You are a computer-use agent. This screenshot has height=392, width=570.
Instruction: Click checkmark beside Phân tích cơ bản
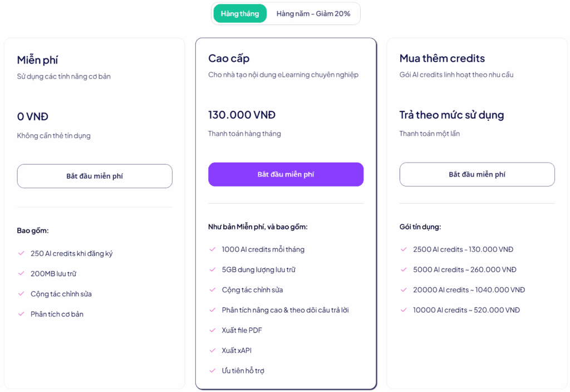tap(21, 314)
